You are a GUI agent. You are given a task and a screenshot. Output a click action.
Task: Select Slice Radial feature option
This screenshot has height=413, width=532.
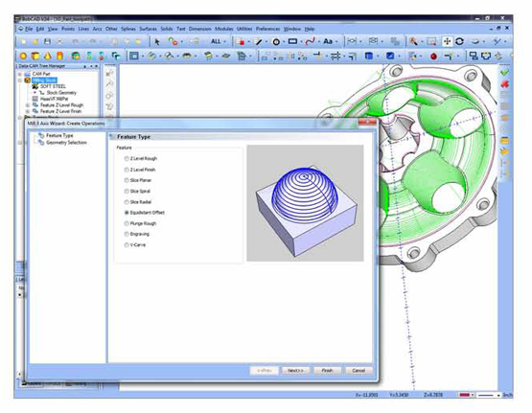coord(138,202)
